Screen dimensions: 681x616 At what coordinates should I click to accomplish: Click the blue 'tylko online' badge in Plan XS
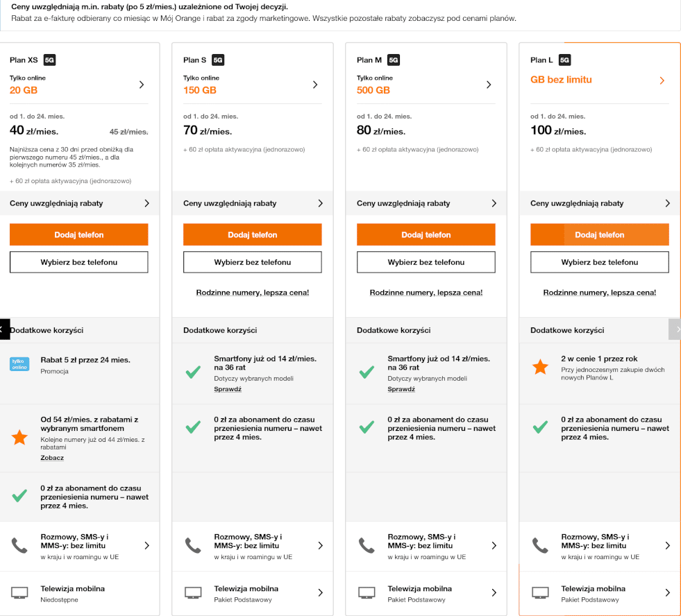19,364
